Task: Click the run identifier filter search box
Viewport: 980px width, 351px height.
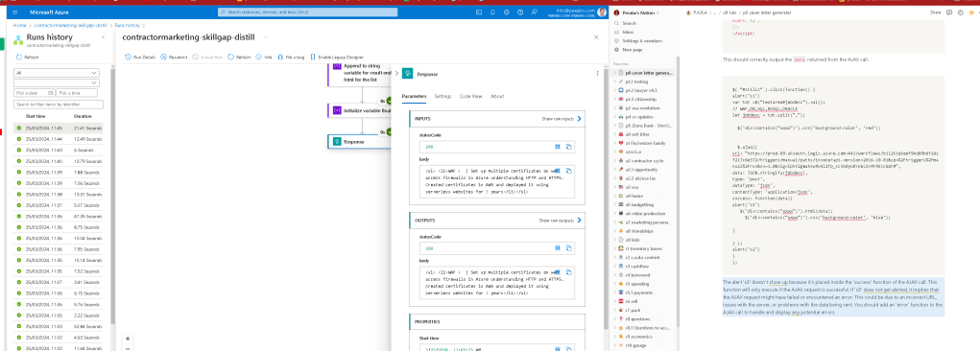Action: [x=59, y=105]
